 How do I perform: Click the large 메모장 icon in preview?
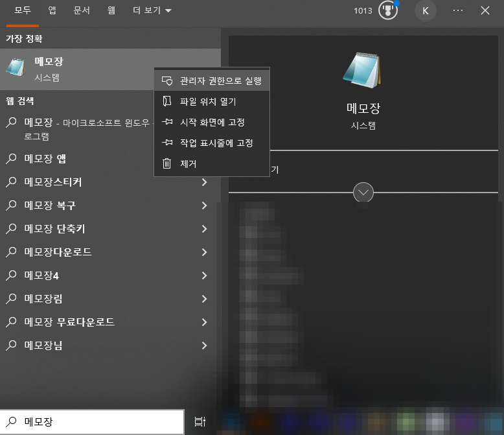coord(362,70)
